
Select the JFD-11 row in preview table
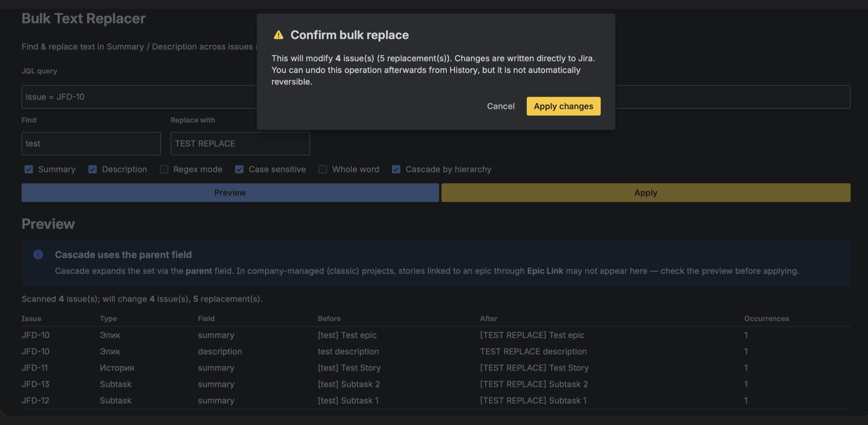click(x=436, y=367)
